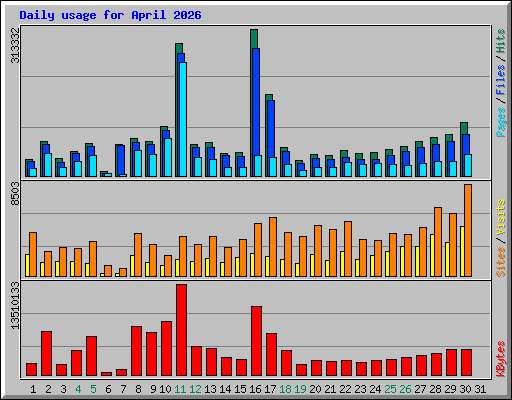Click green weekend day label 26
Screen dimensions: 512x400
pyautogui.click(x=405, y=389)
